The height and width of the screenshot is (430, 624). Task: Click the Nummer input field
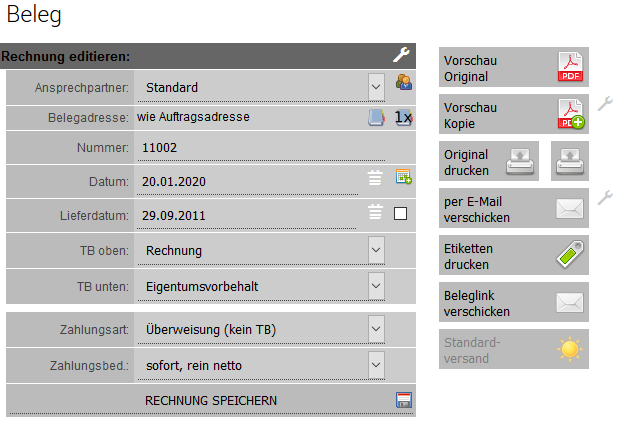[250, 148]
